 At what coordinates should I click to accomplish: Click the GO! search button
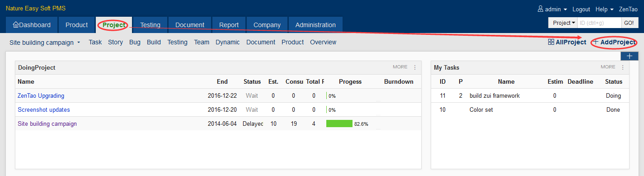pos(629,23)
